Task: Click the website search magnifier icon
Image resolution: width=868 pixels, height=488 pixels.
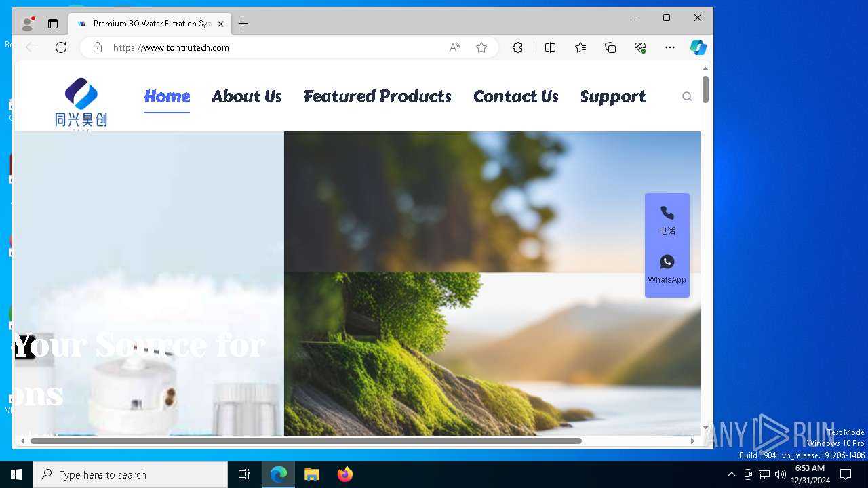Action: pyautogui.click(x=687, y=96)
